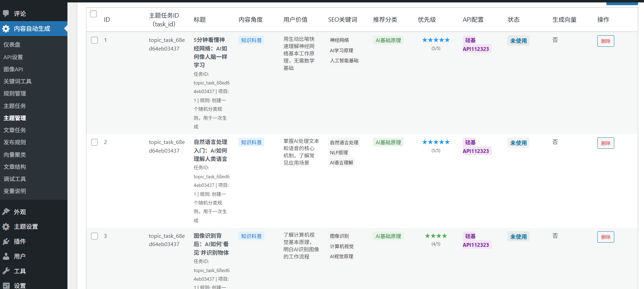Open the 关键词工具 submenu item
This screenshot has height=289, width=644.
pos(17,81)
